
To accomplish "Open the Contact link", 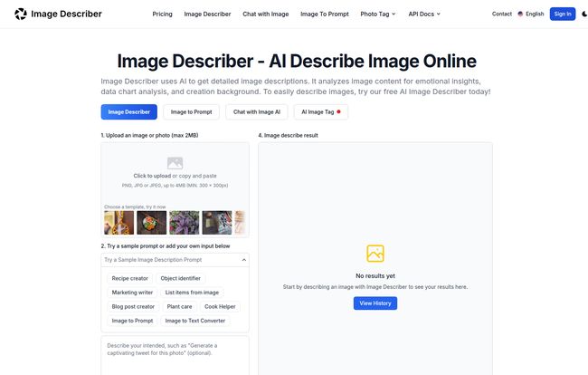I will (502, 14).
